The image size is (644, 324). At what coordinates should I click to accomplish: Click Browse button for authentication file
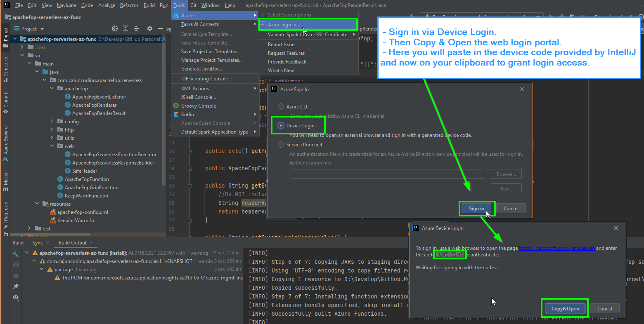[506, 174]
